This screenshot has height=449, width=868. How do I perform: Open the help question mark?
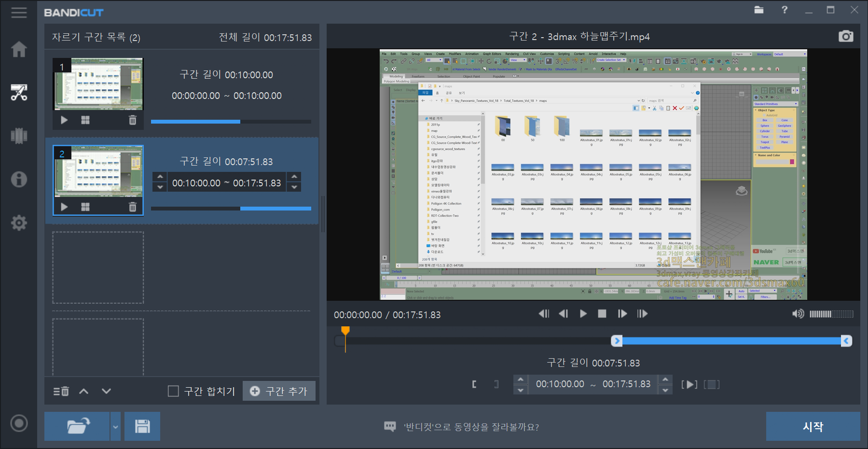pyautogui.click(x=785, y=10)
